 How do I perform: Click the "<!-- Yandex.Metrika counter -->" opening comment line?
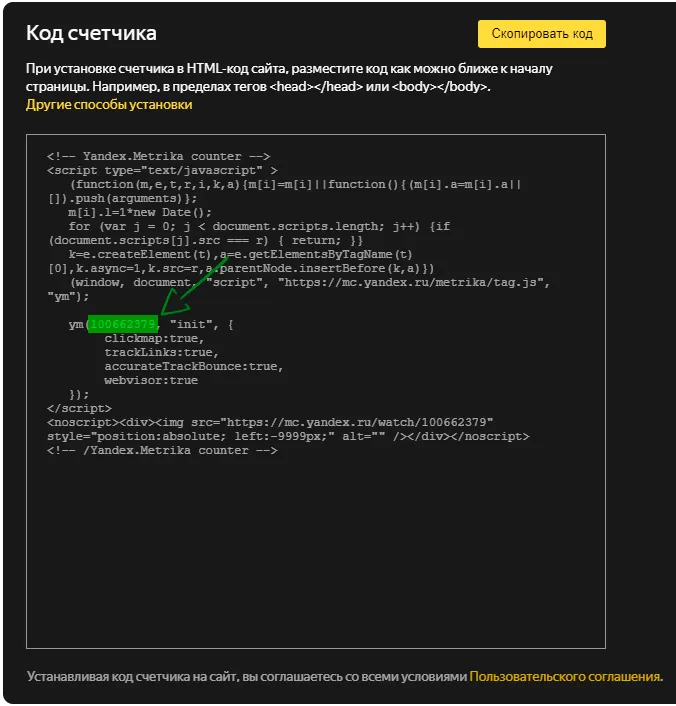159,156
